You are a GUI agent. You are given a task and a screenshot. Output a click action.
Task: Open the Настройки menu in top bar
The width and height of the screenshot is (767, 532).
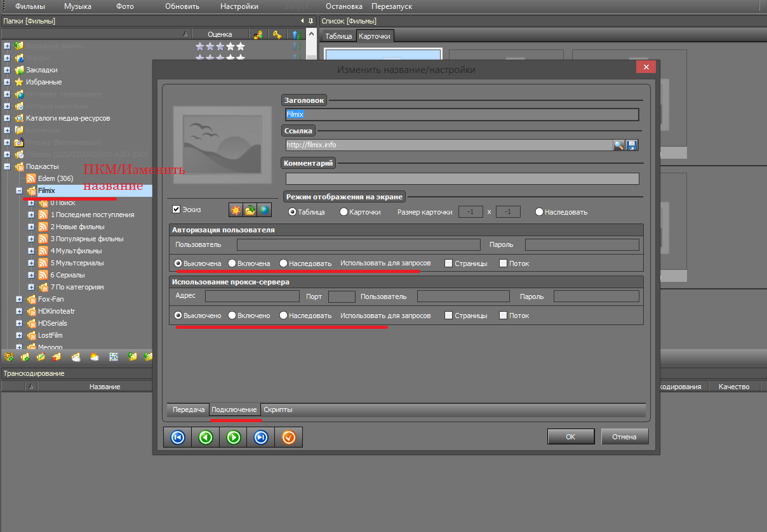click(x=239, y=6)
